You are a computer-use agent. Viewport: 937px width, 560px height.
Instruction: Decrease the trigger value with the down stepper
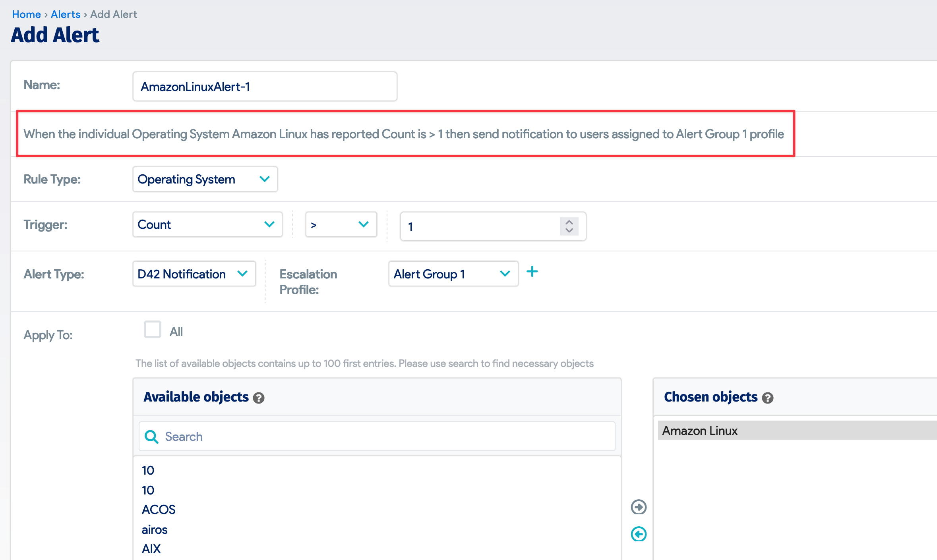[x=569, y=230]
